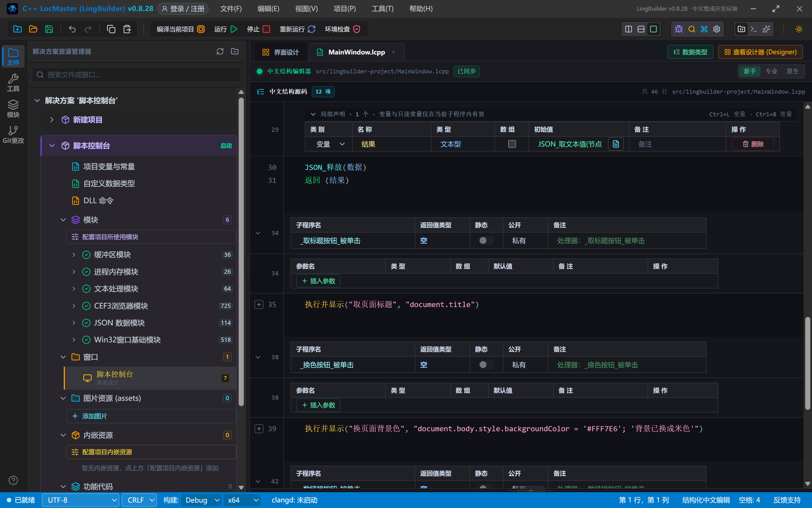Open the terminal prompt icon
Viewport: 812px width, 508px height.
[x=754, y=29]
